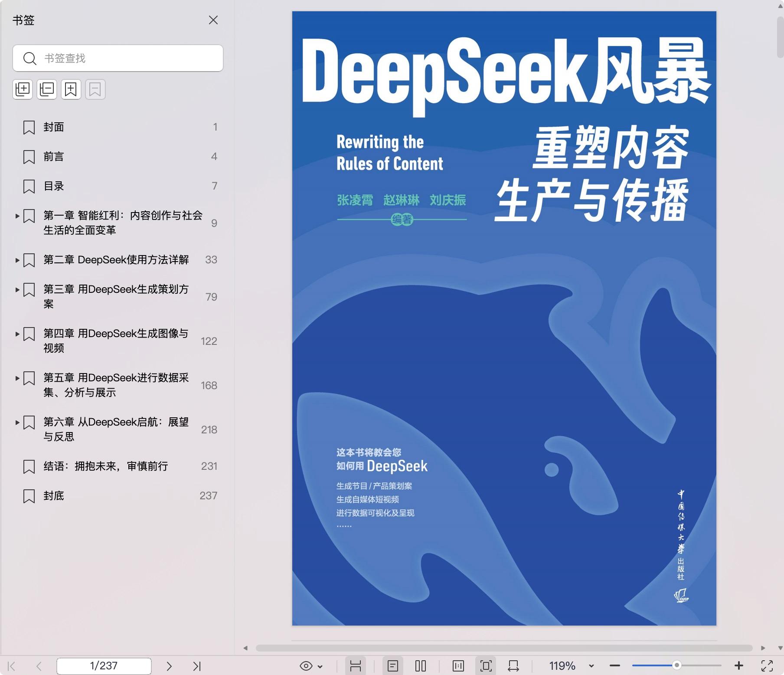The width and height of the screenshot is (784, 675).
Task: Select fit width view icon
Action: click(x=513, y=666)
